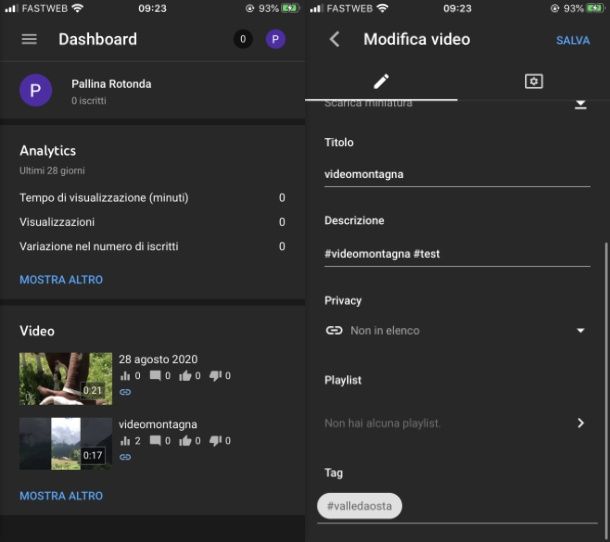
Task: Open the playlist chevron arrow
Action: [581, 423]
